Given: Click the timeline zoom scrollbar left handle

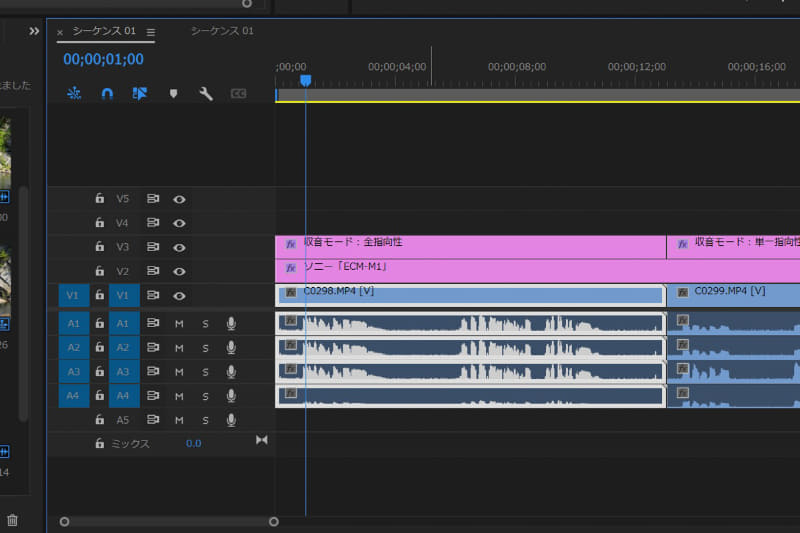Looking at the screenshot, I should tap(64, 522).
